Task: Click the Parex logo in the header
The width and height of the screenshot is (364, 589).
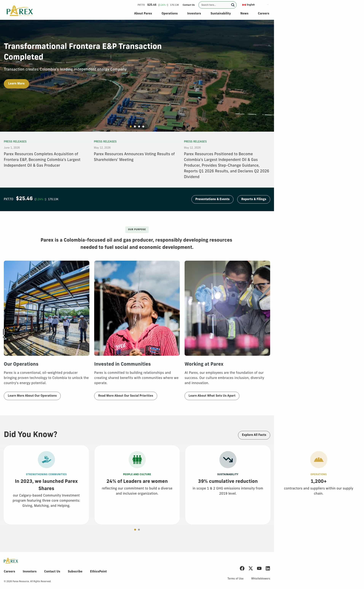Action: click(19, 11)
